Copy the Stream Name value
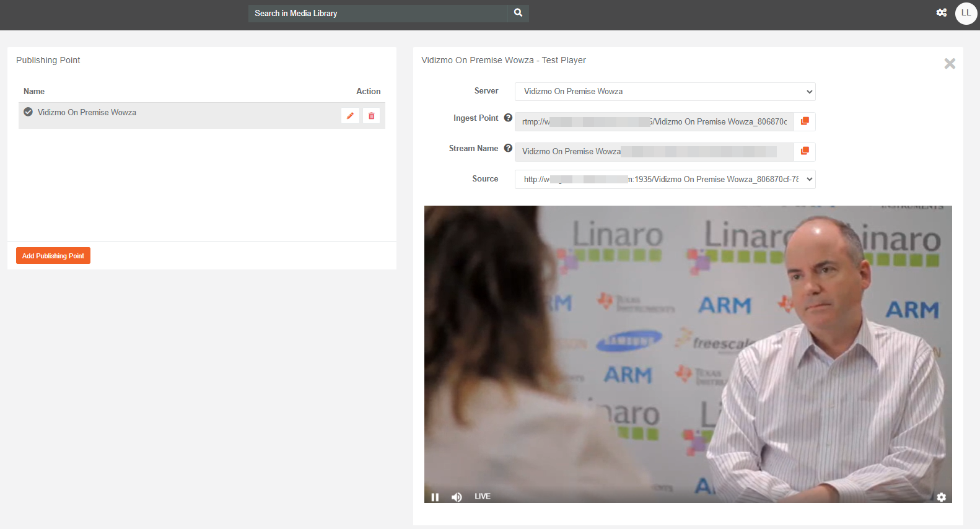The width and height of the screenshot is (980, 529). click(805, 151)
